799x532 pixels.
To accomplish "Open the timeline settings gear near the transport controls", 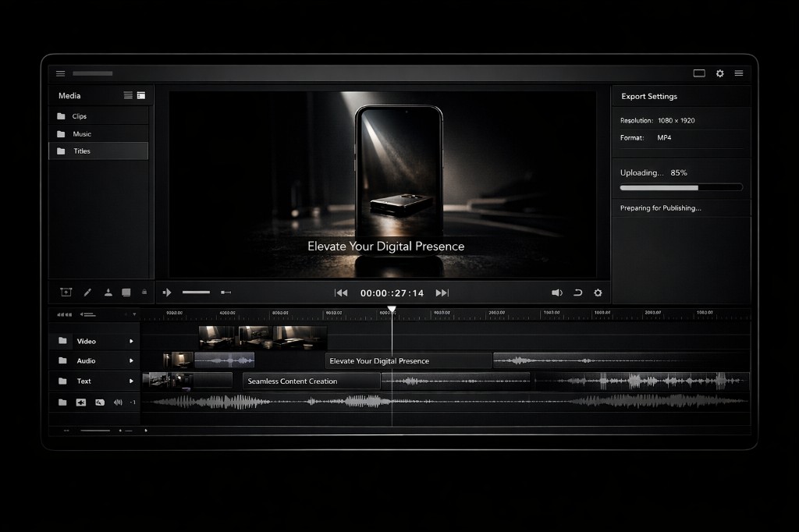I will click(598, 292).
